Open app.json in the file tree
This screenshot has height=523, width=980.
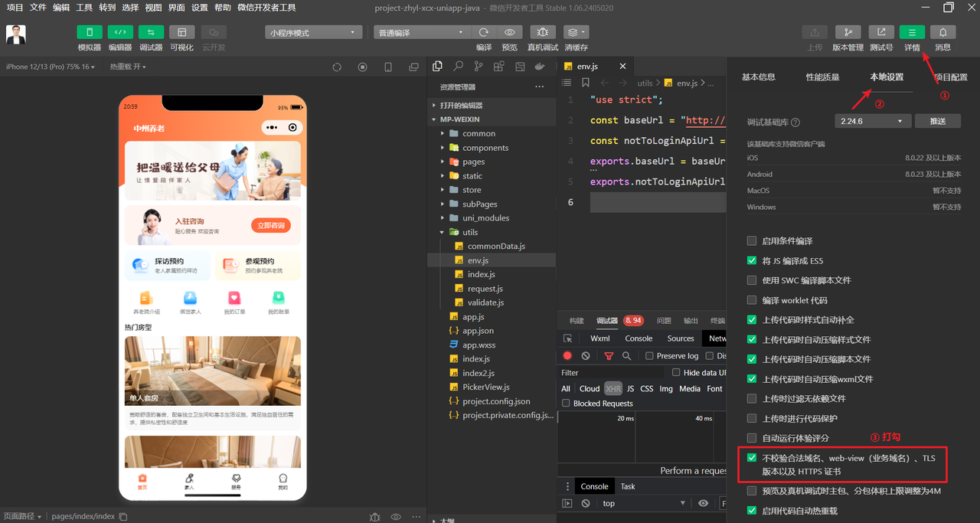coord(479,331)
